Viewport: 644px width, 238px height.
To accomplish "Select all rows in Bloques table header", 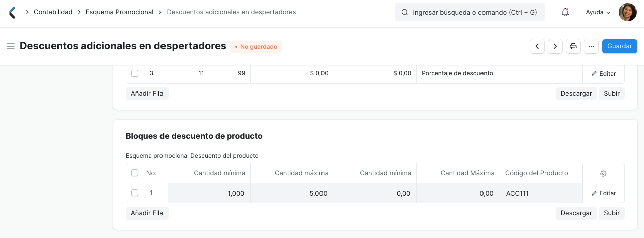I will [135, 173].
